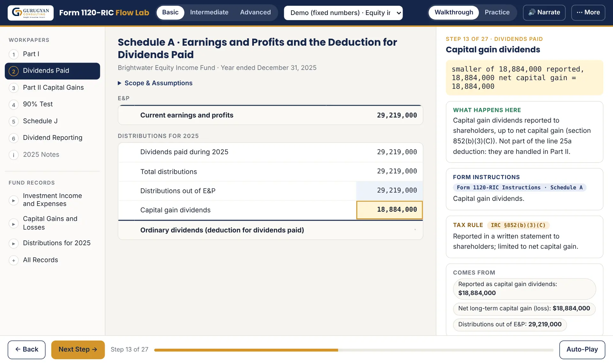The width and height of the screenshot is (613, 364).
Task: Open the More options menu
Action: 588,12
